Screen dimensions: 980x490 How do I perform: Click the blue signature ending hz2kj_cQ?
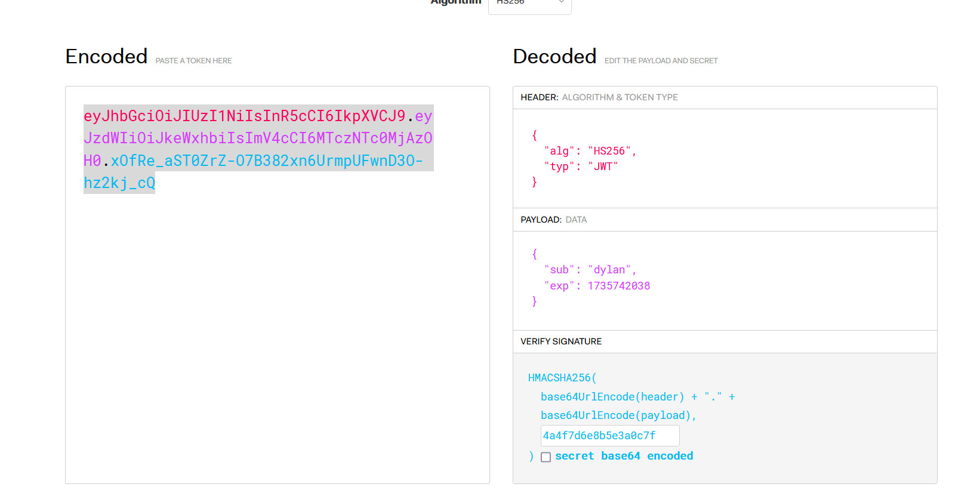(x=119, y=183)
